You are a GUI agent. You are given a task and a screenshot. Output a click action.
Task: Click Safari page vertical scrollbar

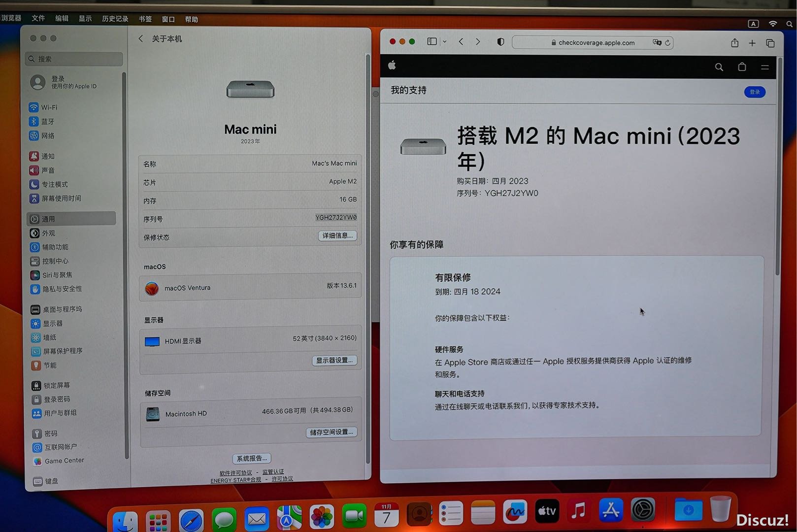coord(778,167)
